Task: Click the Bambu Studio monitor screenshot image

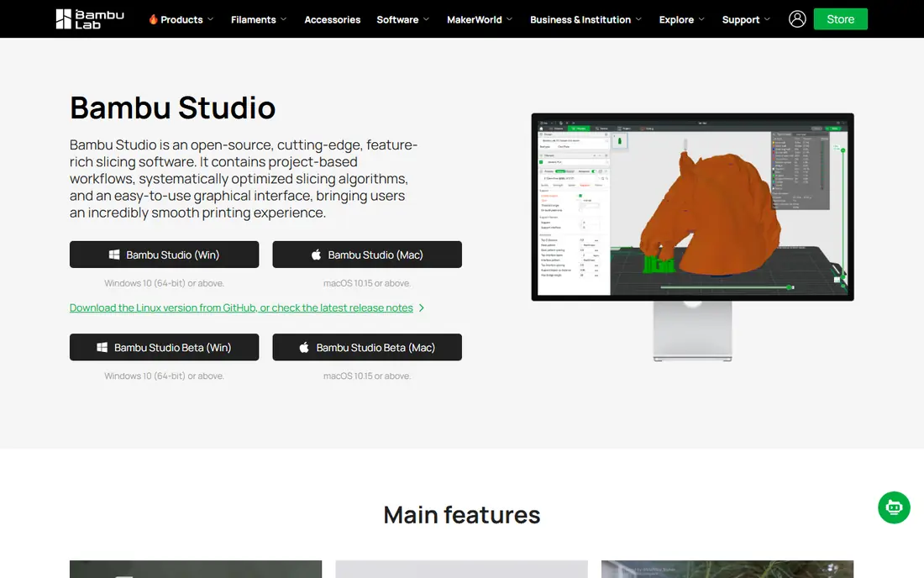Action: (692, 237)
